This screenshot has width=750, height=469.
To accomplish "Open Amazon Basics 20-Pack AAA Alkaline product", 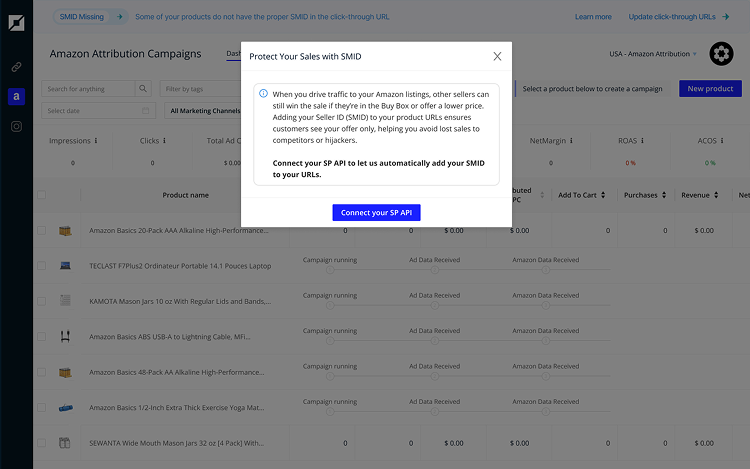I will click(x=179, y=230).
